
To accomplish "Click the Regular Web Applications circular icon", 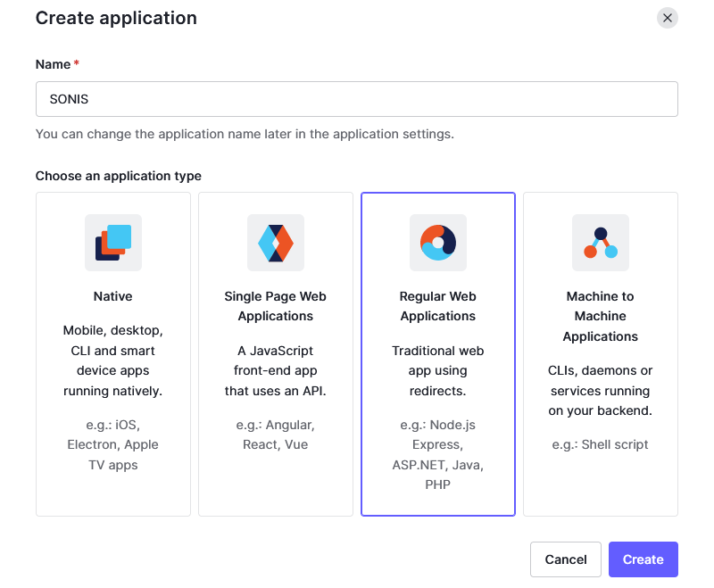I will point(438,243).
